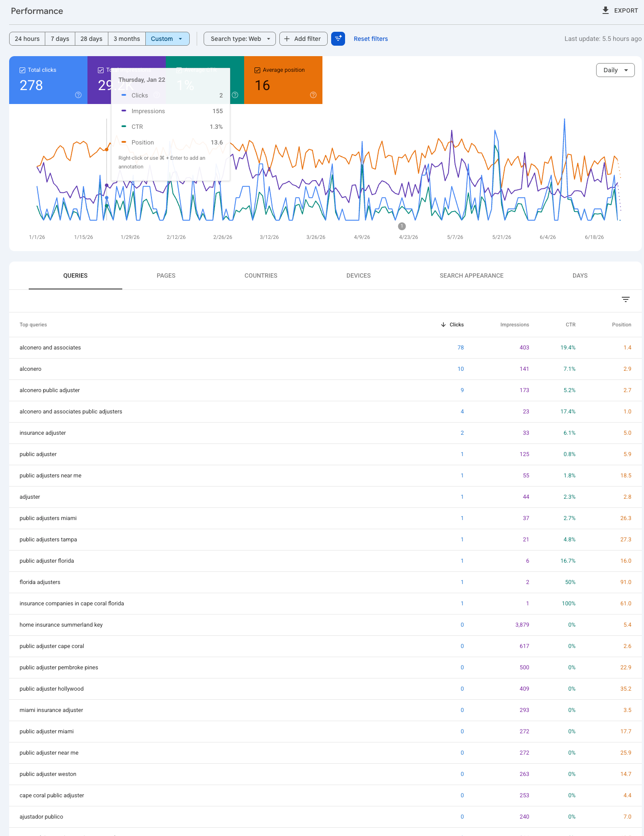Click the Clicks column sort arrow
The width and height of the screenshot is (644, 836).
443,325
